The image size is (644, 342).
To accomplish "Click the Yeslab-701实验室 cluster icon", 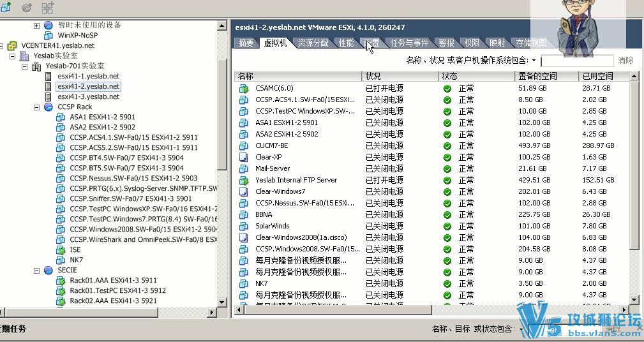I will (x=36, y=66).
